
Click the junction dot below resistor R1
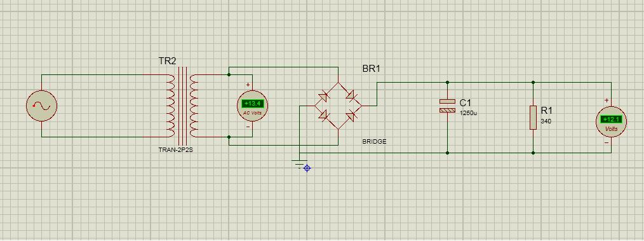533,153
